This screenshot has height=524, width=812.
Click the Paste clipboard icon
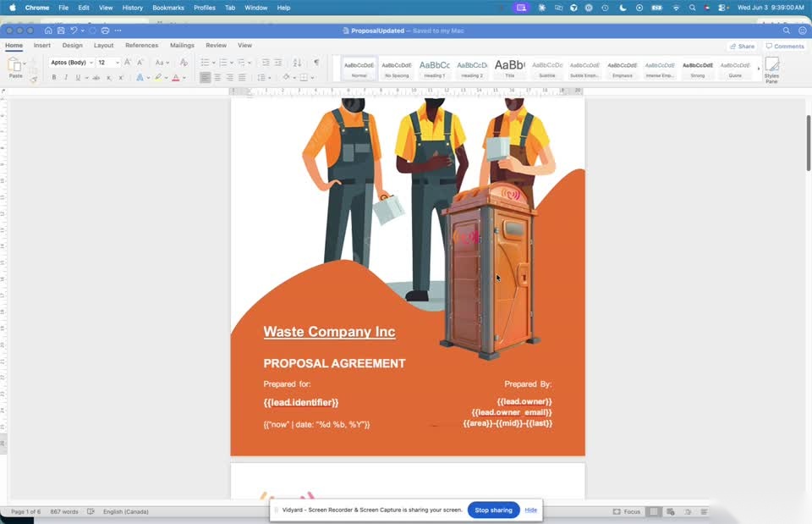coord(15,65)
